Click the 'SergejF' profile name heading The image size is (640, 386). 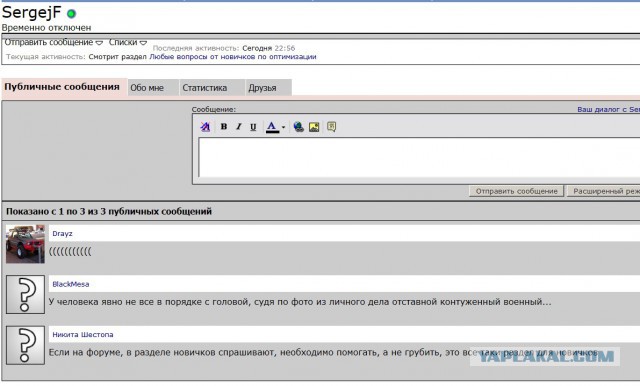coord(31,13)
